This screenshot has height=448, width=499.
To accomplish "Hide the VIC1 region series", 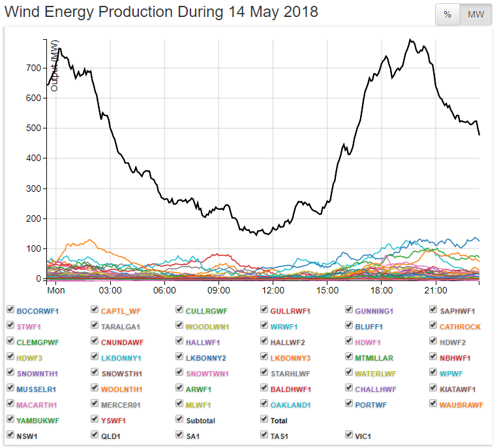I will 350,436.
